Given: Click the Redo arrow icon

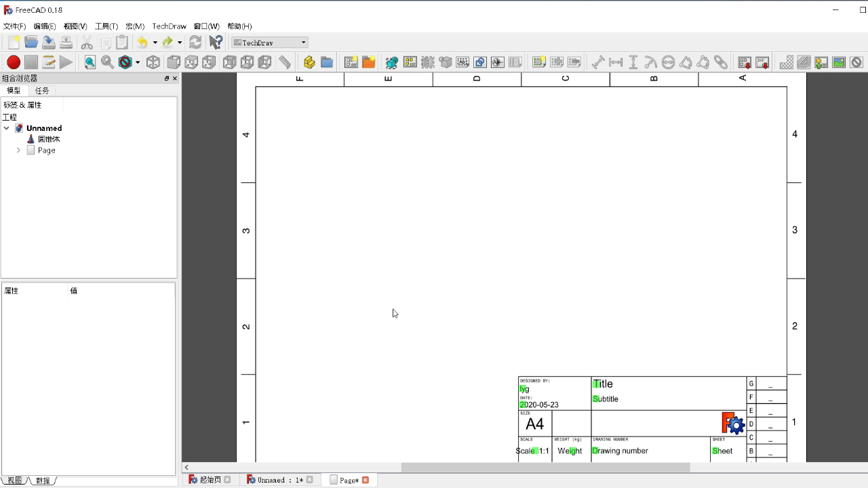Looking at the screenshot, I should [x=167, y=42].
